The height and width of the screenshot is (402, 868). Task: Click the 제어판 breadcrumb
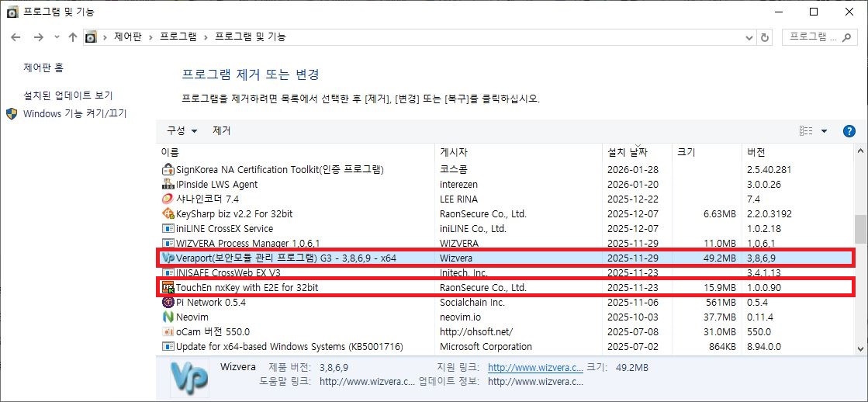tap(128, 37)
